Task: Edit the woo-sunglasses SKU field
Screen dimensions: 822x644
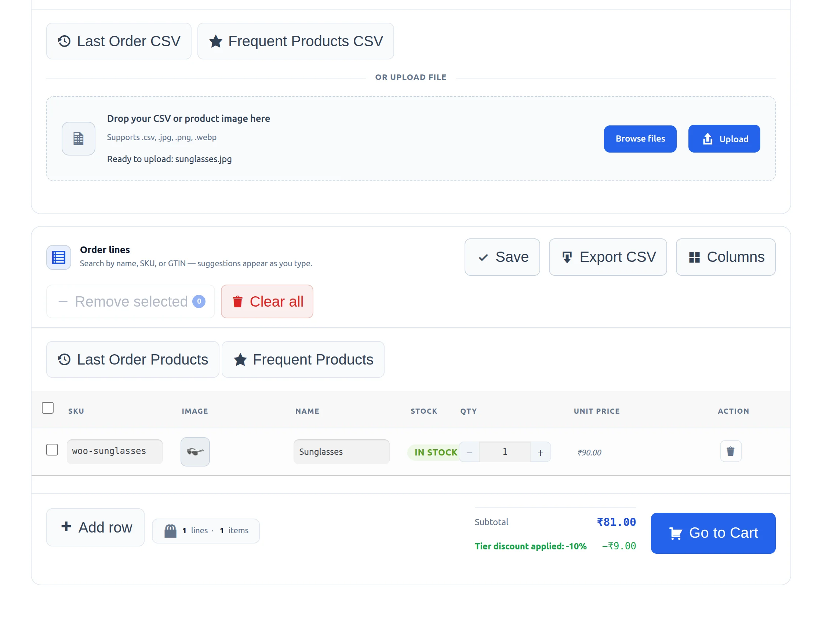Action: pyautogui.click(x=115, y=451)
